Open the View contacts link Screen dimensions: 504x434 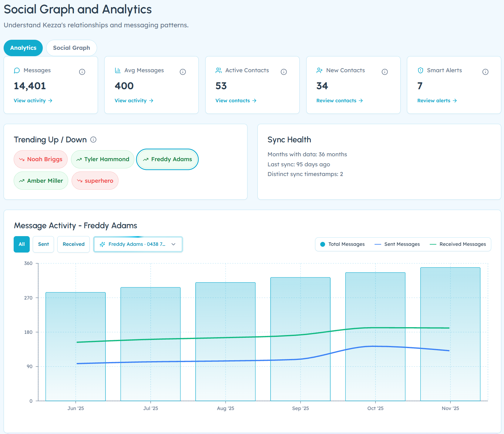pos(236,100)
